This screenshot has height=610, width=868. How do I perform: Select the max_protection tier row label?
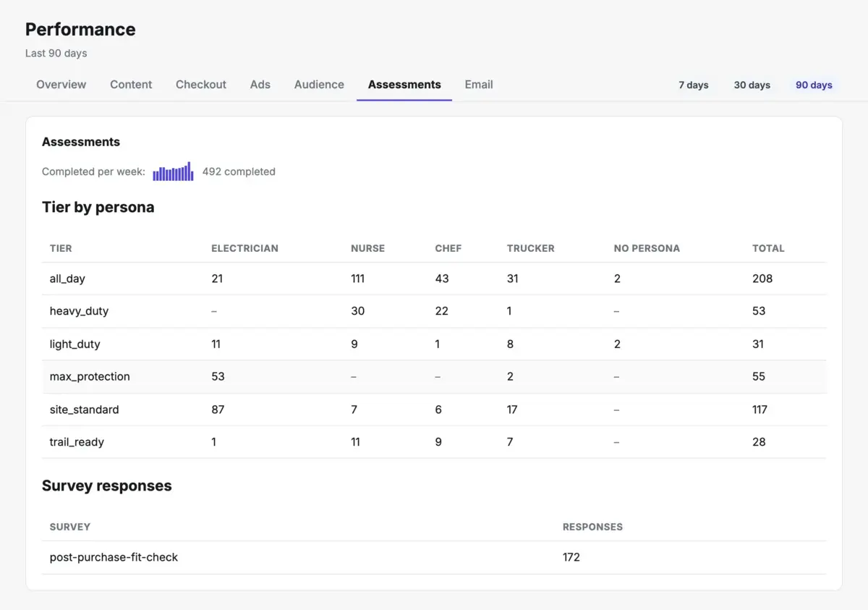90,376
